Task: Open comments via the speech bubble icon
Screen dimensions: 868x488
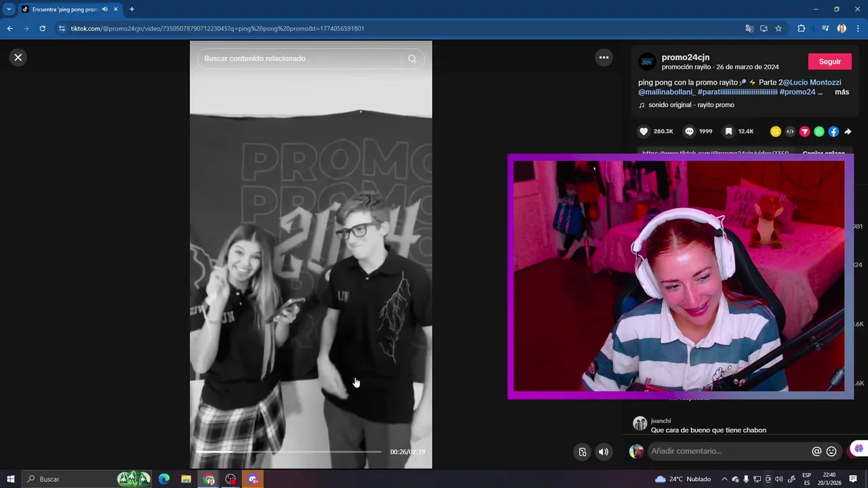Action: pos(689,131)
